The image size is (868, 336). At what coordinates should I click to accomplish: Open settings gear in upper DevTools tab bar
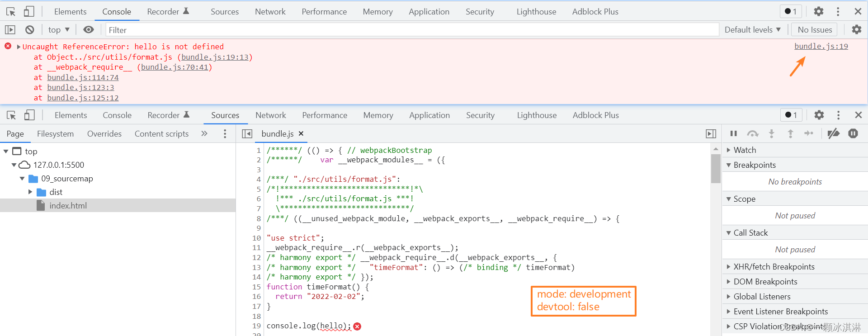tap(819, 11)
